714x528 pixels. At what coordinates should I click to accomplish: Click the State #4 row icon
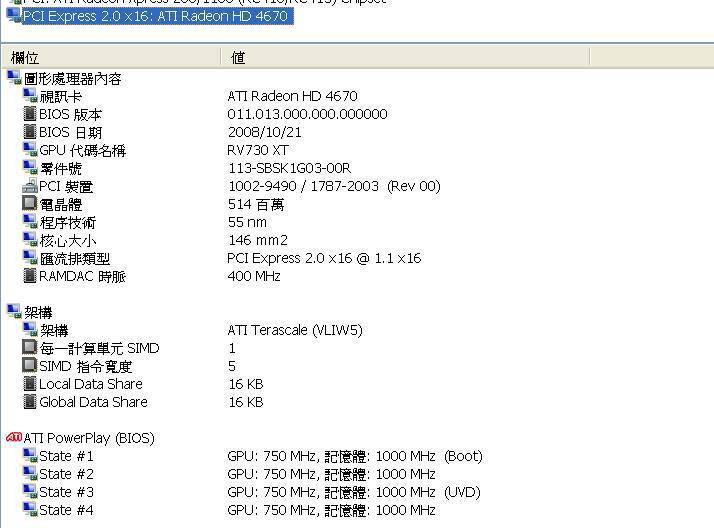(30, 509)
